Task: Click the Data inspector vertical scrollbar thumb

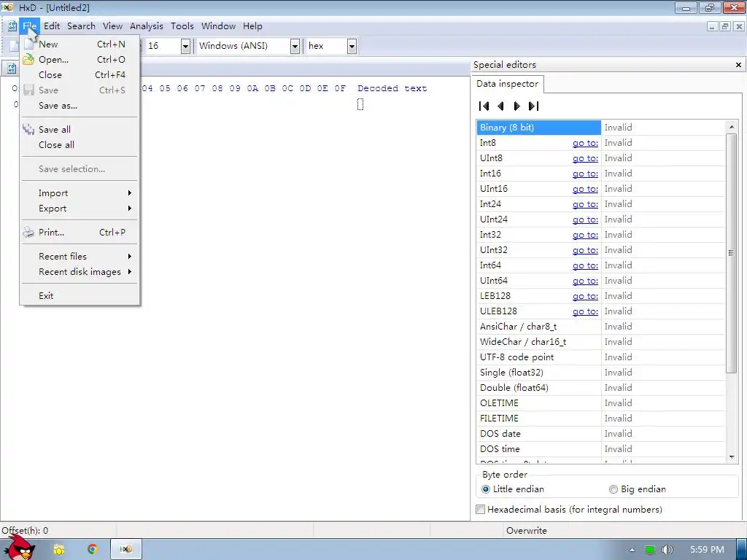Action: coord(731,253)
